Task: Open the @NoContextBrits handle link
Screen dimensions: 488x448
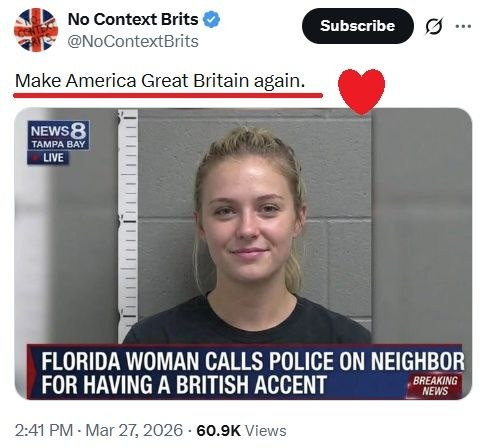Action: tap(133, 42)
